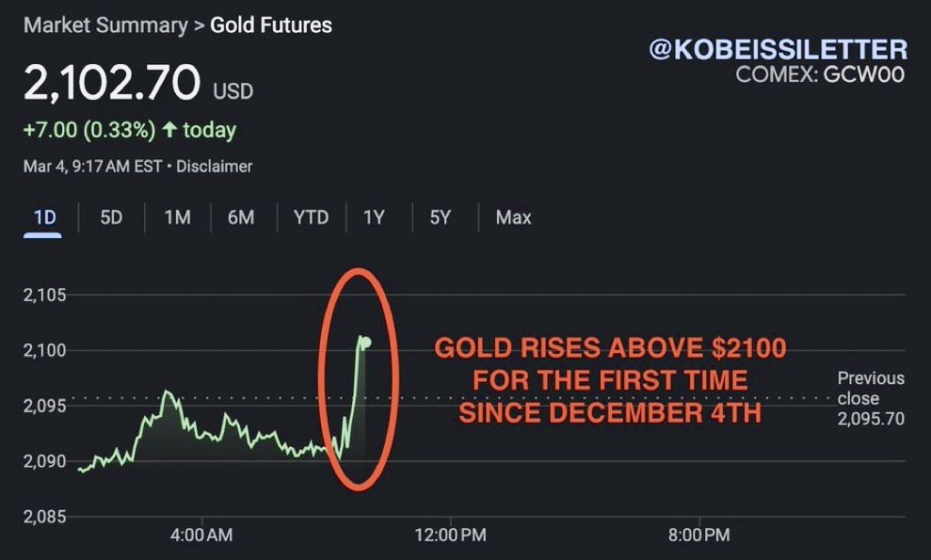Screen dimensions: 931x560
Task: Select the 1Y chart range
Action: 374,217
